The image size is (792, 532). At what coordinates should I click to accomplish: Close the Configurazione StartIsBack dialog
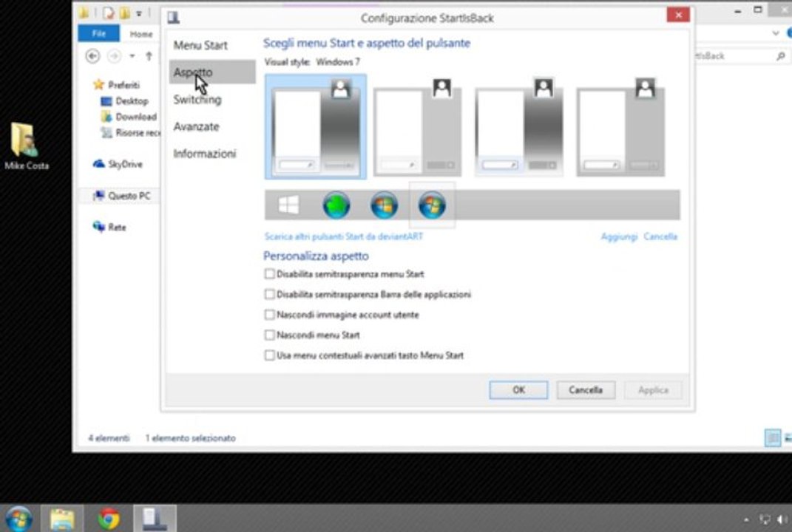[678, 15]
